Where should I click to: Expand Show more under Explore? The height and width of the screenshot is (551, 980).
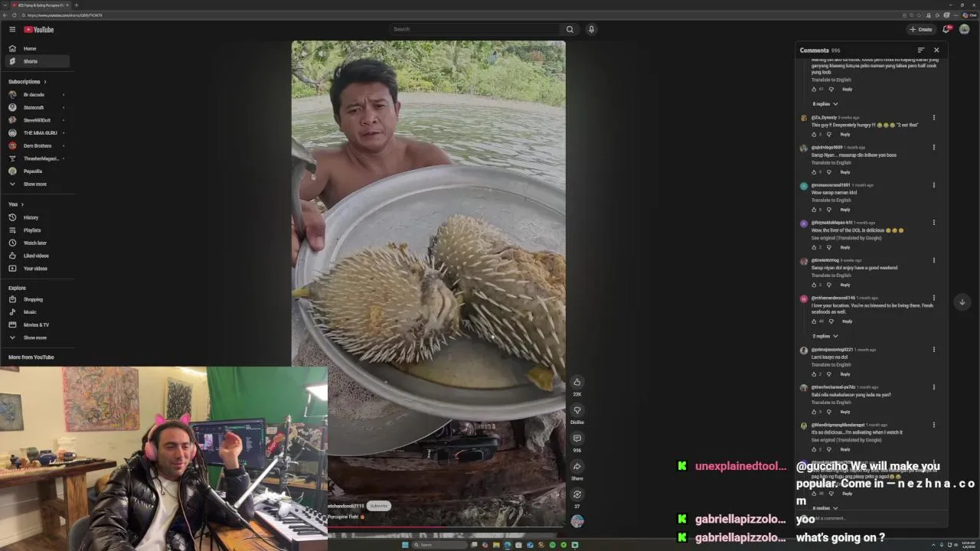coord(35,337)
